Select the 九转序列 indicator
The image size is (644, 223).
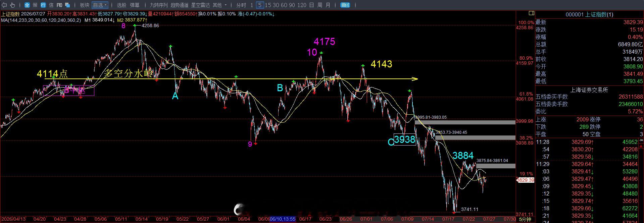[x=158, y=5]
